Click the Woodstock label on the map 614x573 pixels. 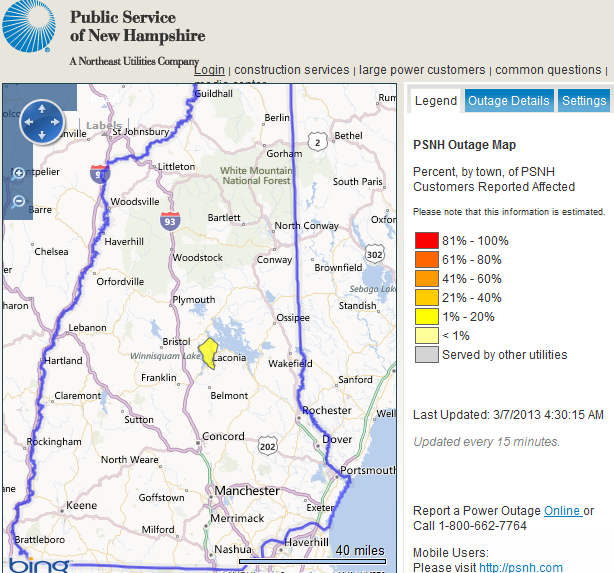point(198,258)
